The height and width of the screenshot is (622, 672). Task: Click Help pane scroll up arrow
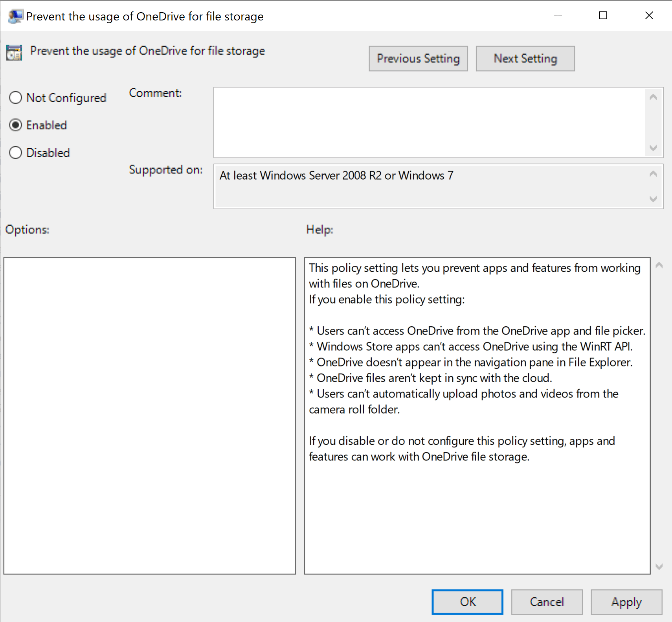[659, 266]
